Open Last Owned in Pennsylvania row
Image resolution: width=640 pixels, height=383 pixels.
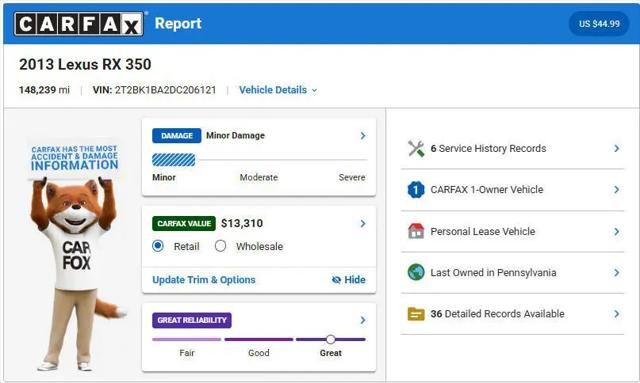(x=513, y=273)
